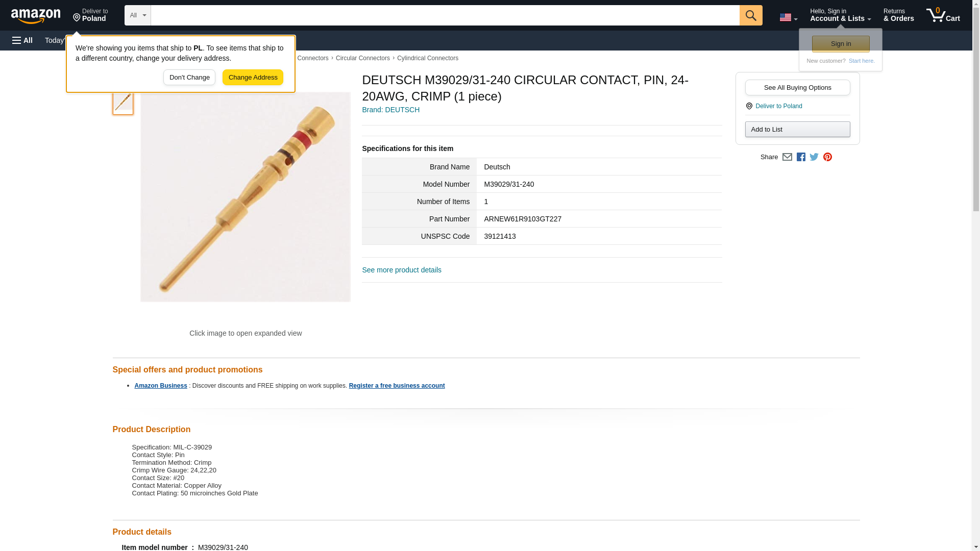Click the Amazon logo
Image resolution: width=980 pixels, height=551 pixels.
tap(36, 16)
